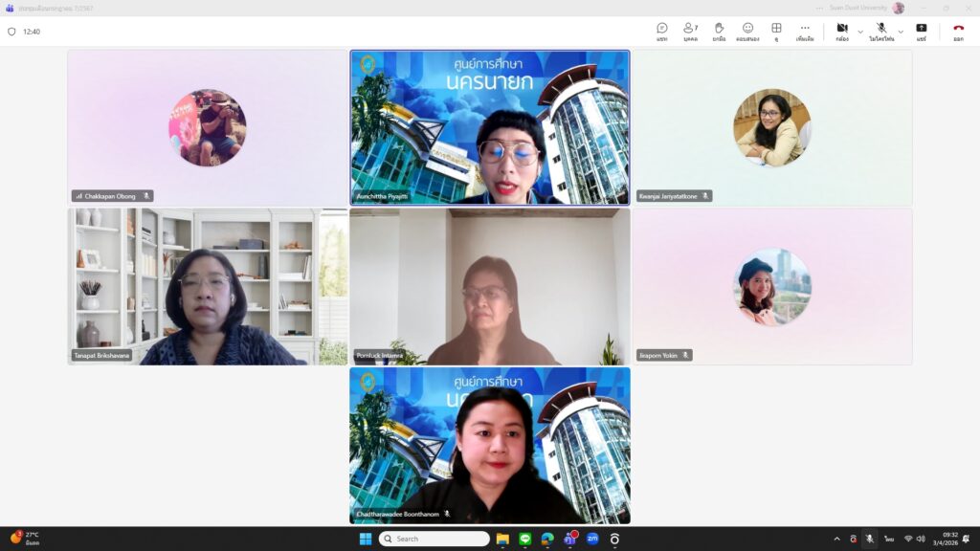Toggle the system tray microphone mute icon
The width and height of the screenshot is (980, 551).
click(869, 539)
